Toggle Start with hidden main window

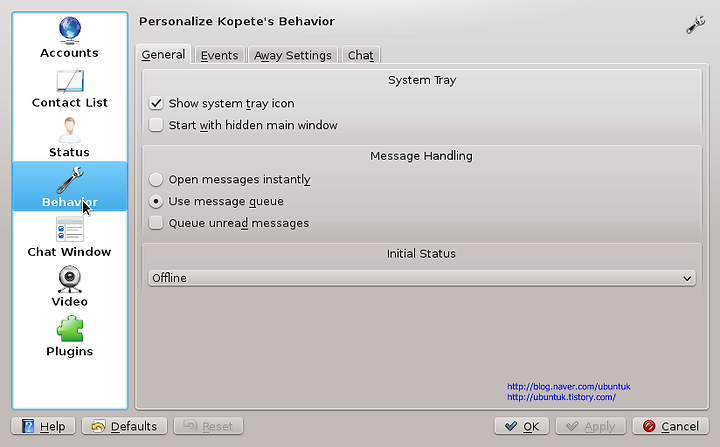click(x=156, y=125)
